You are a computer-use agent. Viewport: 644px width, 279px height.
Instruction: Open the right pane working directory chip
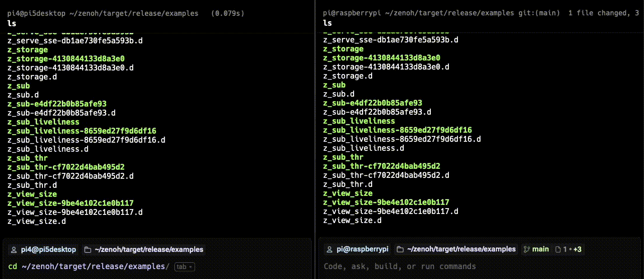(x=455, y=249)
